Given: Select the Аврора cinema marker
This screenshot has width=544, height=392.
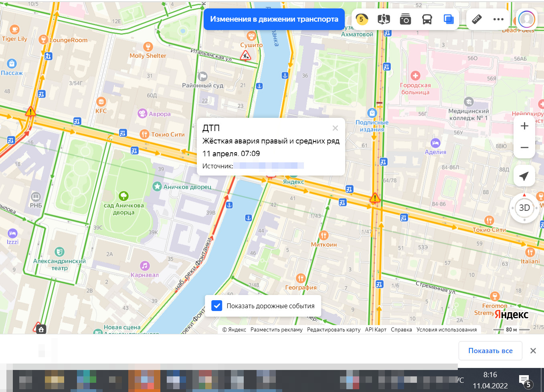Looking at the screenshot, I should coord(142,113).
